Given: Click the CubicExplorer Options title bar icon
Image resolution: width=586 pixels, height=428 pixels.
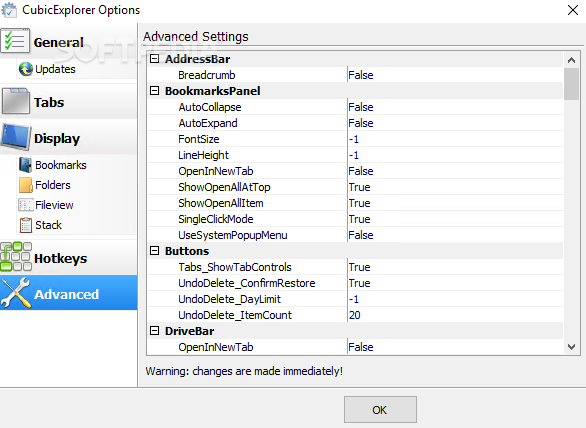Looking at the screenshot, I should 9,10.
